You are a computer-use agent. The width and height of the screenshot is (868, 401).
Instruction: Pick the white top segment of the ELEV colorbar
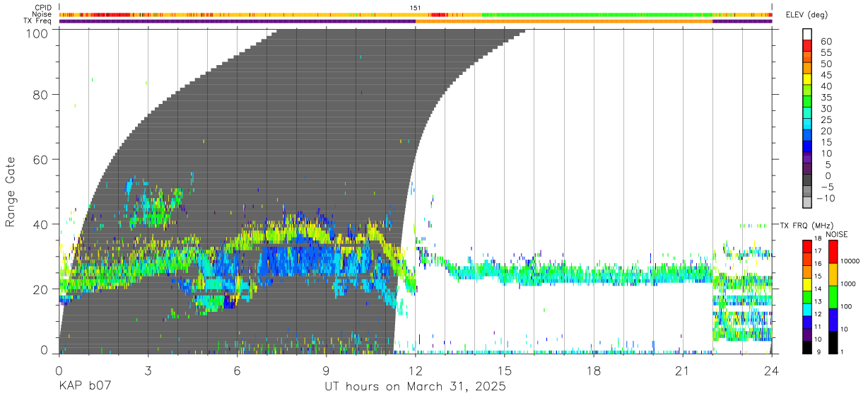(x=808, y=34)
